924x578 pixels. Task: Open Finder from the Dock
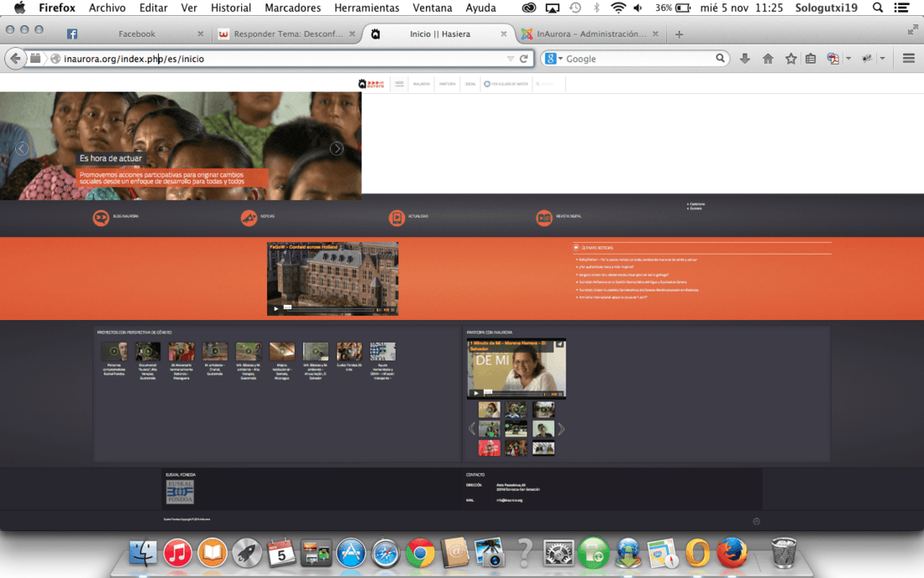pos(143,554)
